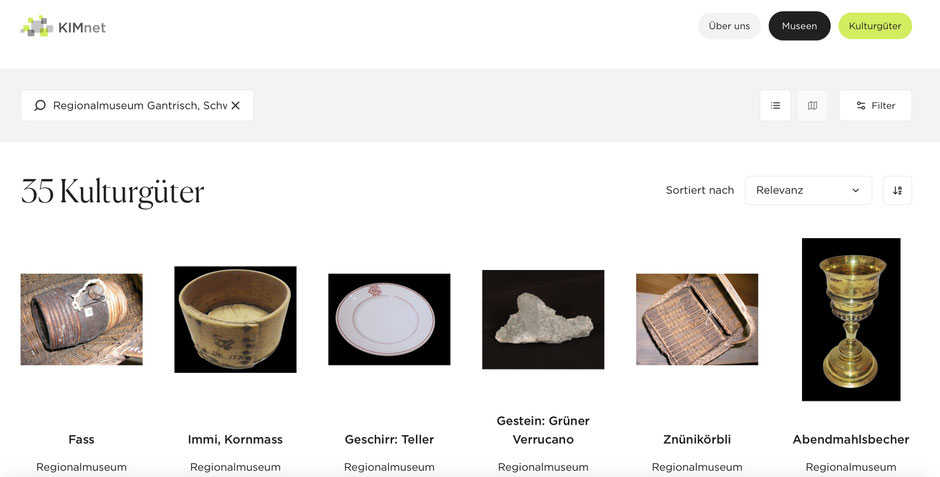The width and height of the screenshot is (940, 477).
Task: Open the Filter panel
Action: tap(875, 105)
